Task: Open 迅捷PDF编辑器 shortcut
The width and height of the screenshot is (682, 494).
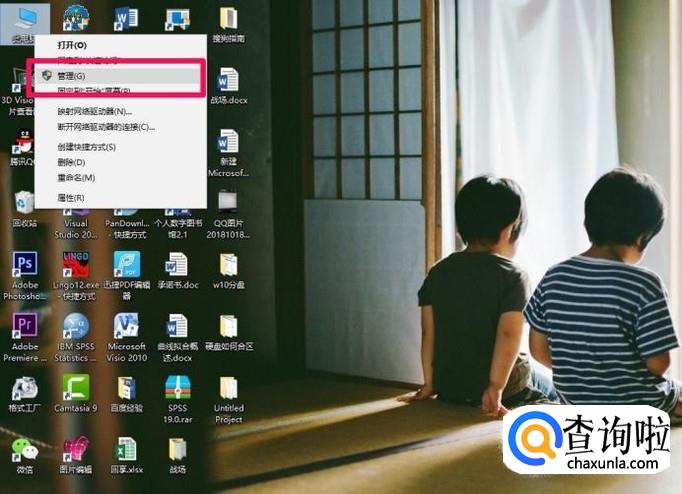Action: coord(126,265)
